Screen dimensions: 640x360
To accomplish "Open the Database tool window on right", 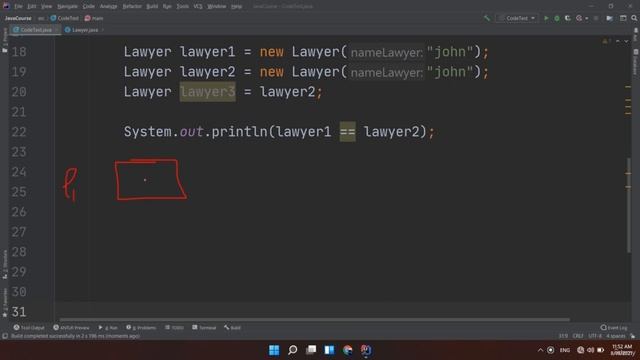I will 636,62.
